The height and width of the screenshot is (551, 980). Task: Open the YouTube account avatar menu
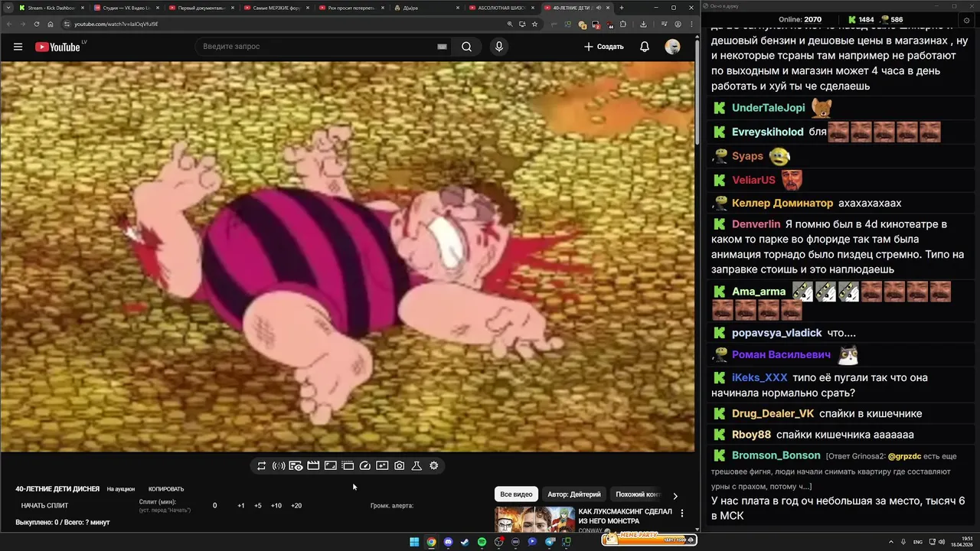tap(672, 47)
